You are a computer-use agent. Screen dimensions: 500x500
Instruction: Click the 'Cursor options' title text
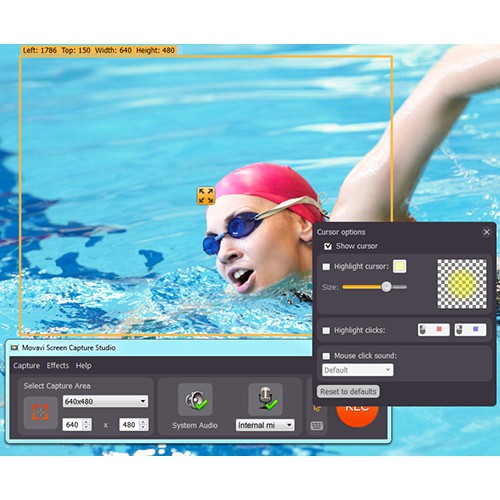click(341, 232)
